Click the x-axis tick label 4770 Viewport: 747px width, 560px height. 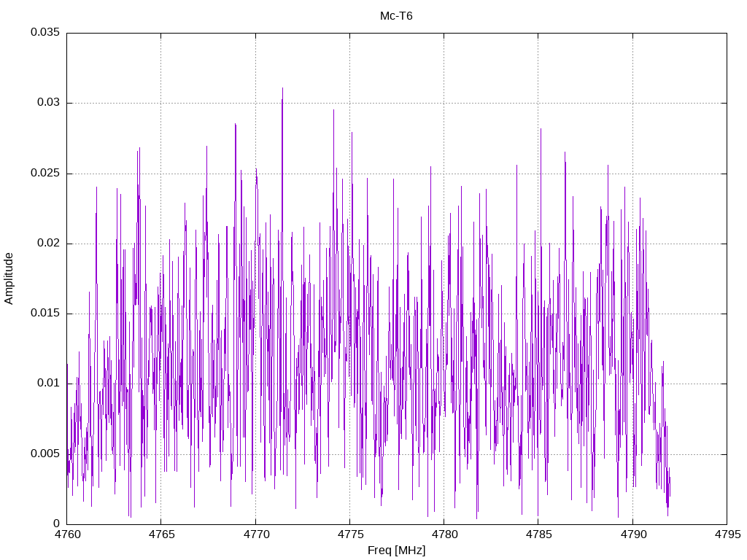coord(256,534)
